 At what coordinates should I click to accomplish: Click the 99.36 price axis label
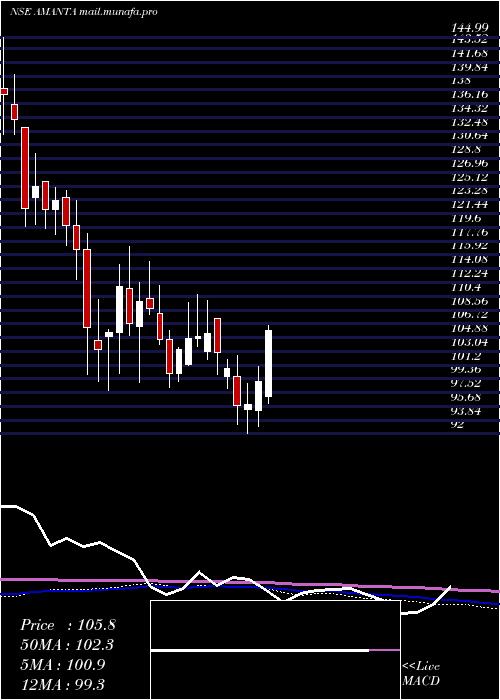tap(467, 369)
